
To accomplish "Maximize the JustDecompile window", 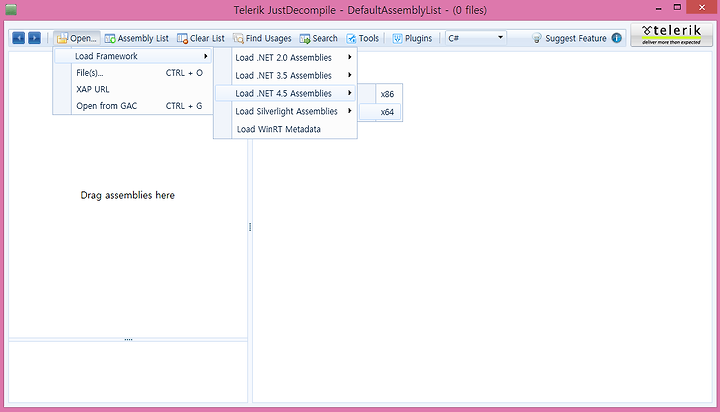I will pyautogui.click(x=677, y=7).
